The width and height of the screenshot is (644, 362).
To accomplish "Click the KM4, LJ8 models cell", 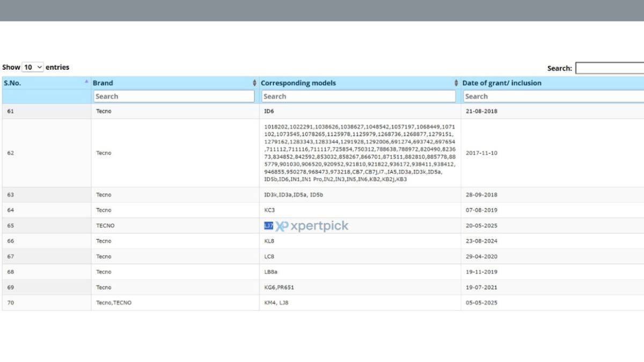I will [x=276, y=302].
